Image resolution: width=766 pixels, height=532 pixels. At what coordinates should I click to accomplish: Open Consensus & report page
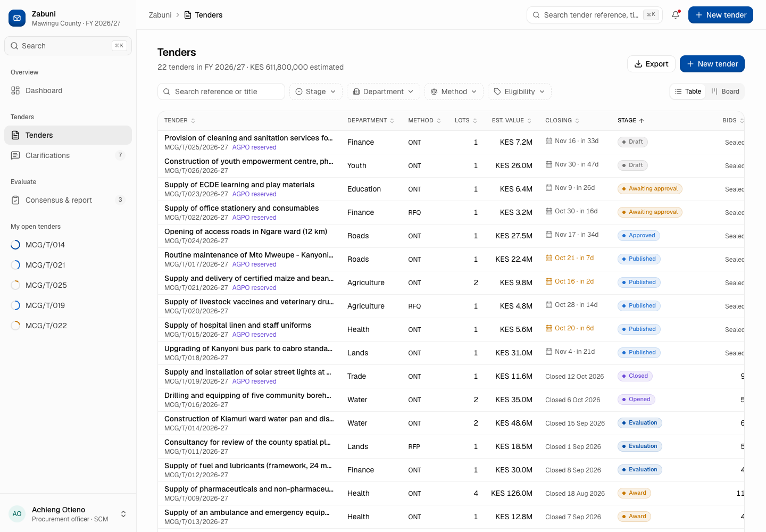pyautogui.click(x=68, y=200)
